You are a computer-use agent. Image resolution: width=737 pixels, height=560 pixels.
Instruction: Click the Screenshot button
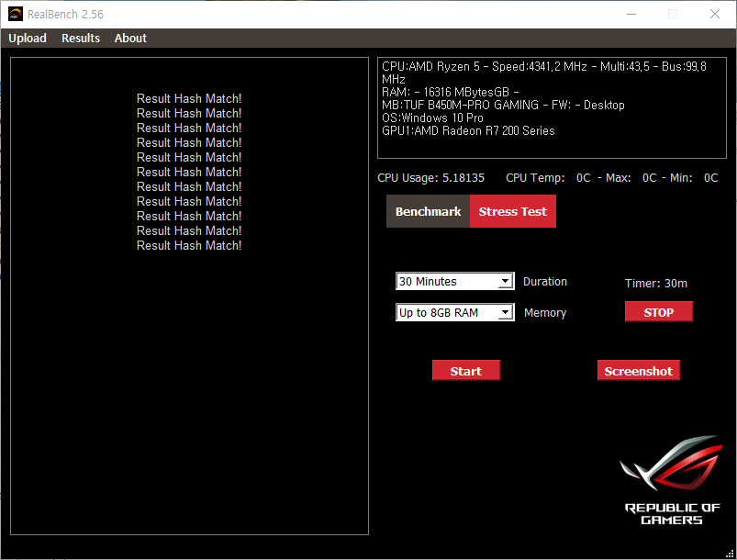(638, 371)
